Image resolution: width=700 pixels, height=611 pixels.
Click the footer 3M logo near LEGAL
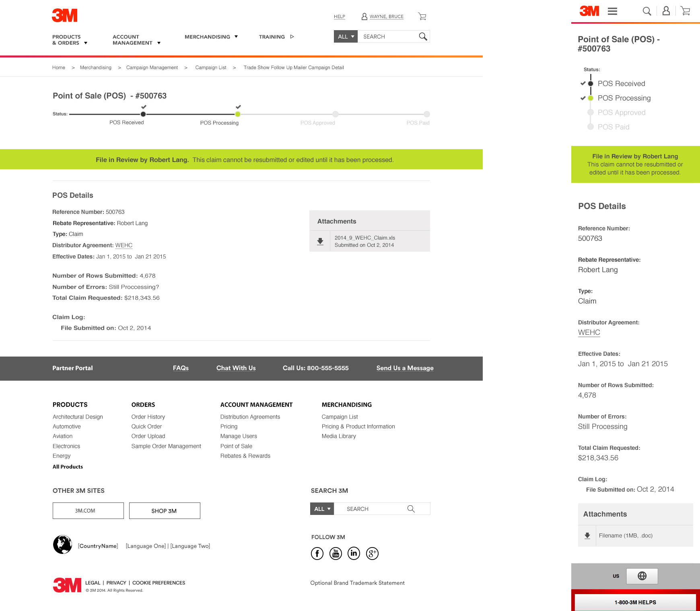pyautogui.click(x=67, y=585)
